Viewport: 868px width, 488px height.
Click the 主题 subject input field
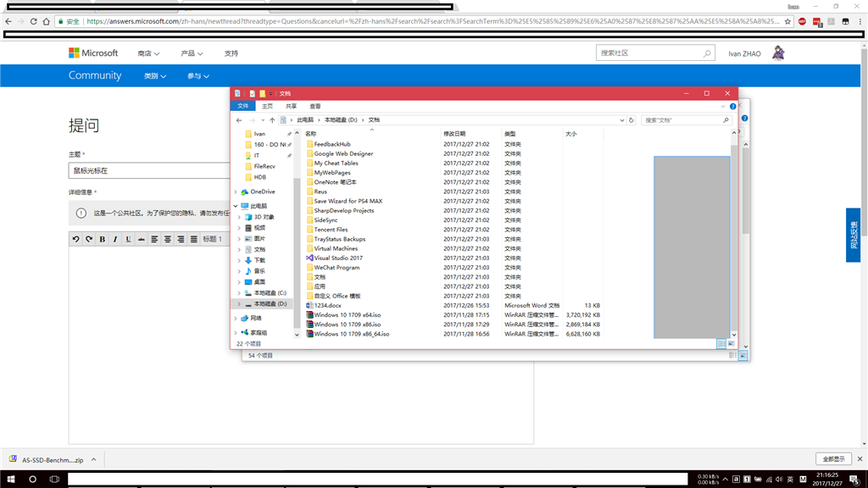click(149, 170)
